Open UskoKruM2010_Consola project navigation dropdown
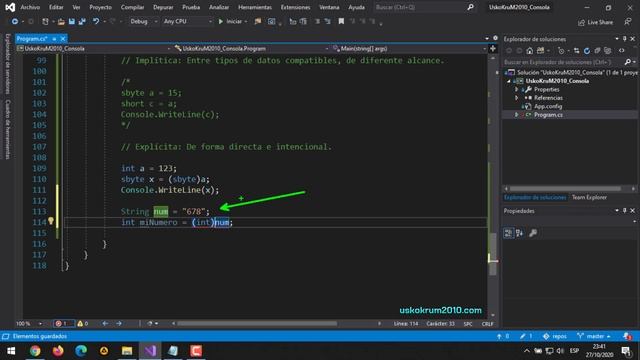Screen dimensions: 640x360 [x=94, y=49]
